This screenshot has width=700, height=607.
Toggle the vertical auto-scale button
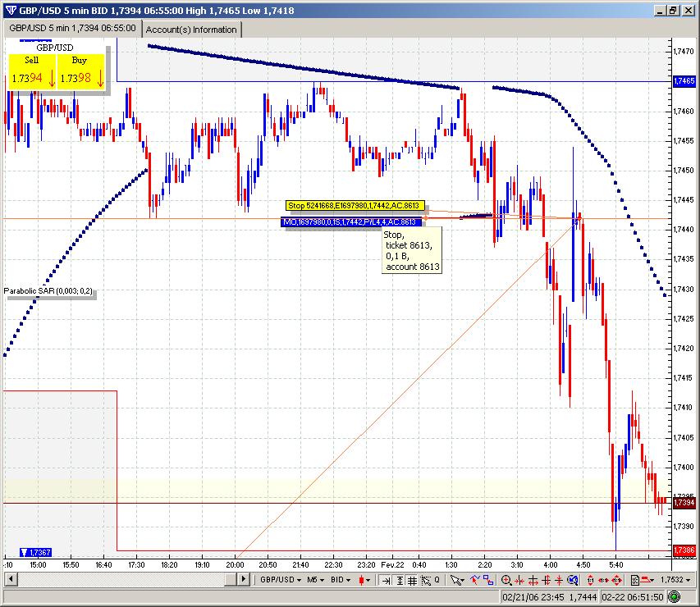pos(400,580)
